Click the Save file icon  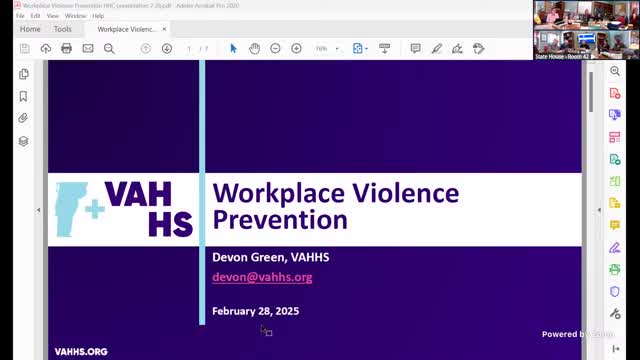click(24, 49)
